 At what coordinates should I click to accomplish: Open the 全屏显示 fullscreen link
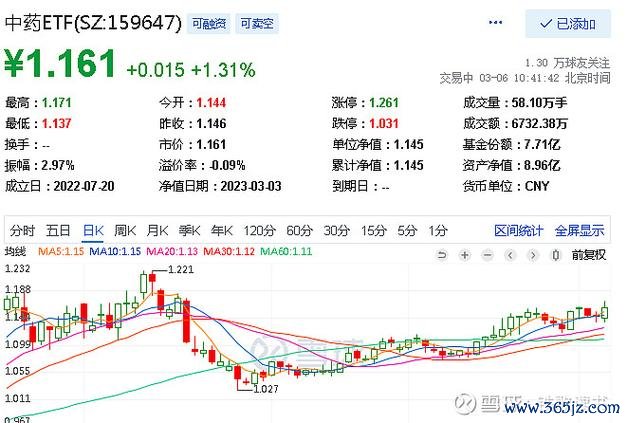coord(579,231)
